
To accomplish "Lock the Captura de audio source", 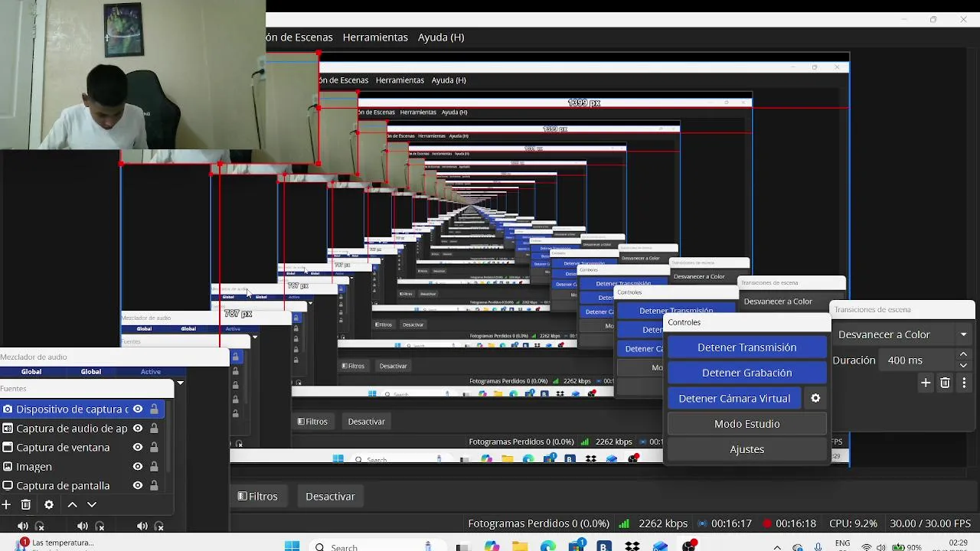I will [x=154, y=429].
